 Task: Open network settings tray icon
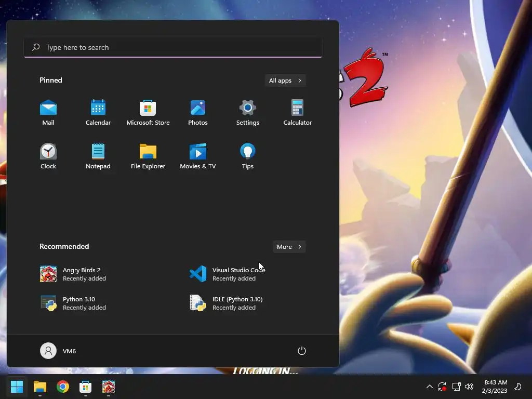point(456,387)
